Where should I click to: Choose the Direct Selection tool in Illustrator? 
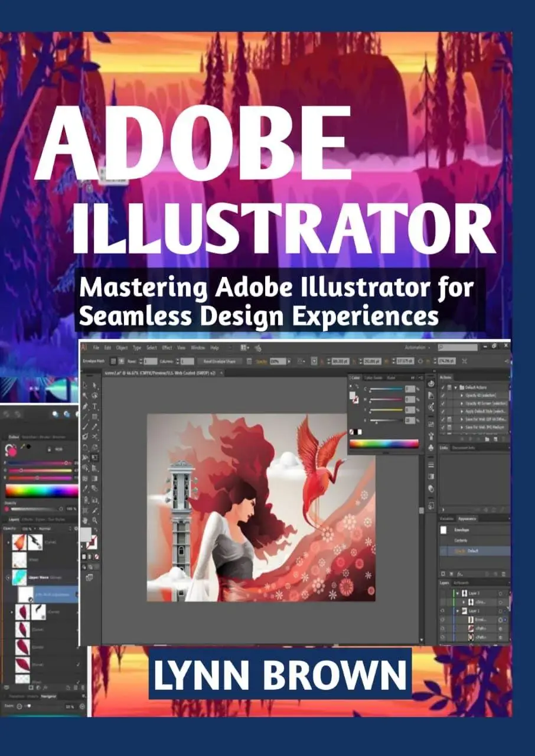point(96,386)
